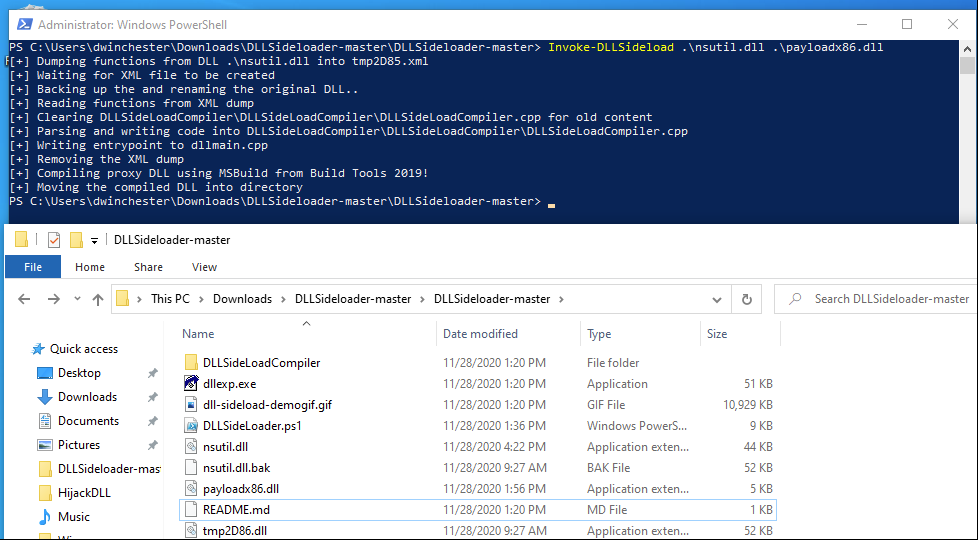
Task: Open Downloads in the navigation pane
Action: point(87,397)
